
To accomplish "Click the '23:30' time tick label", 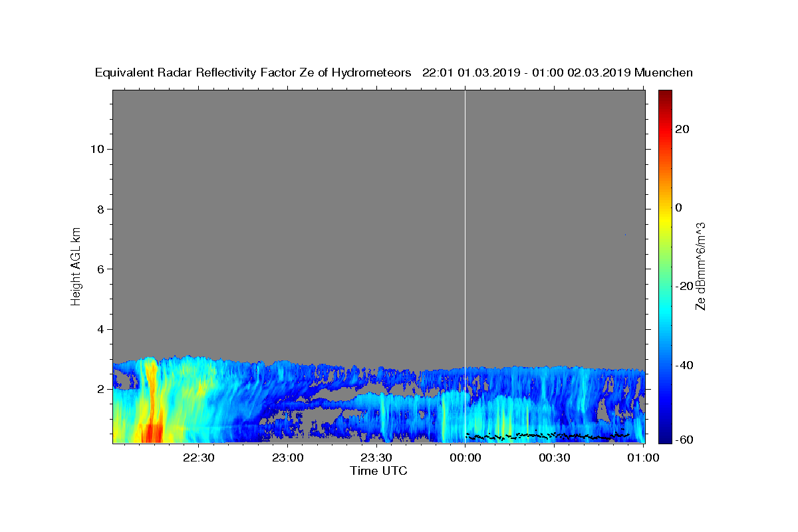I will click(376, 458).
